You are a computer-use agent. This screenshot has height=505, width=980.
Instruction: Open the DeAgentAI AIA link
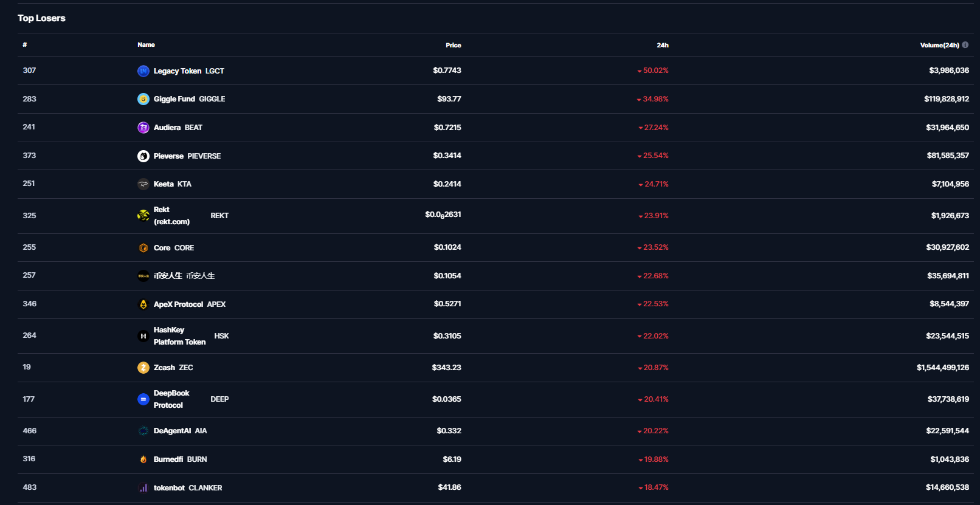tap(172, 431)
